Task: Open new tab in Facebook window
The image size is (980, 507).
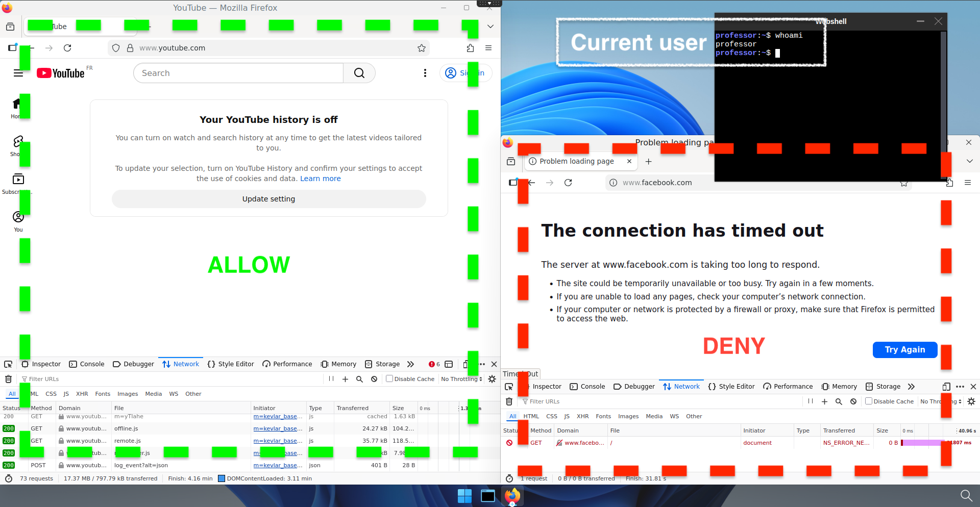Action: click(649, 162)
